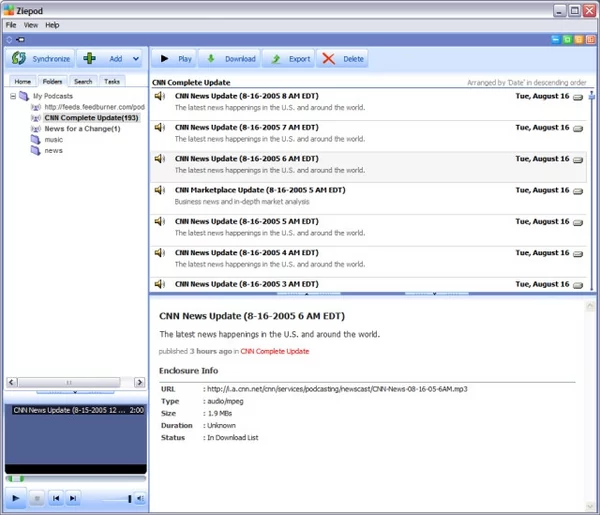Click the red layout icon in header bar

tap(591, 39)
